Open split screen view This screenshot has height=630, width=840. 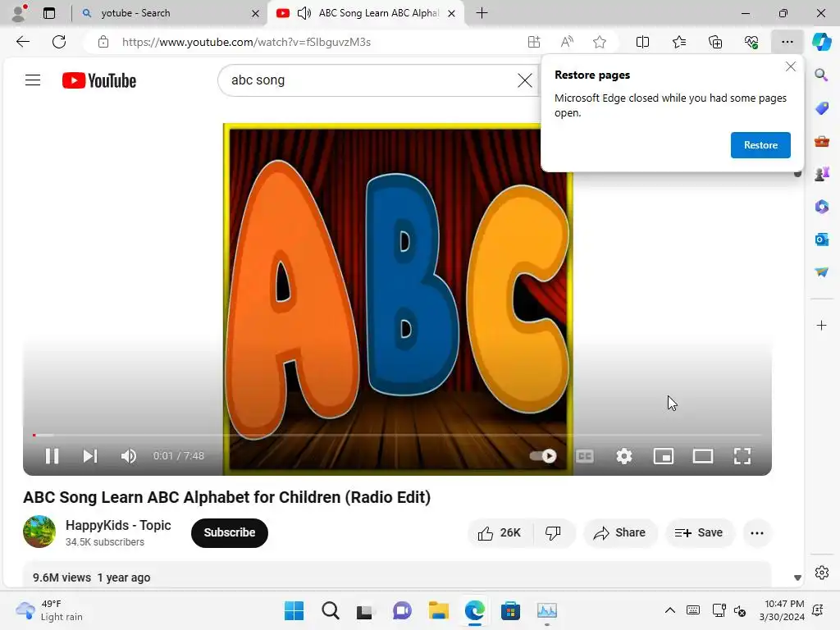point(642,42)
